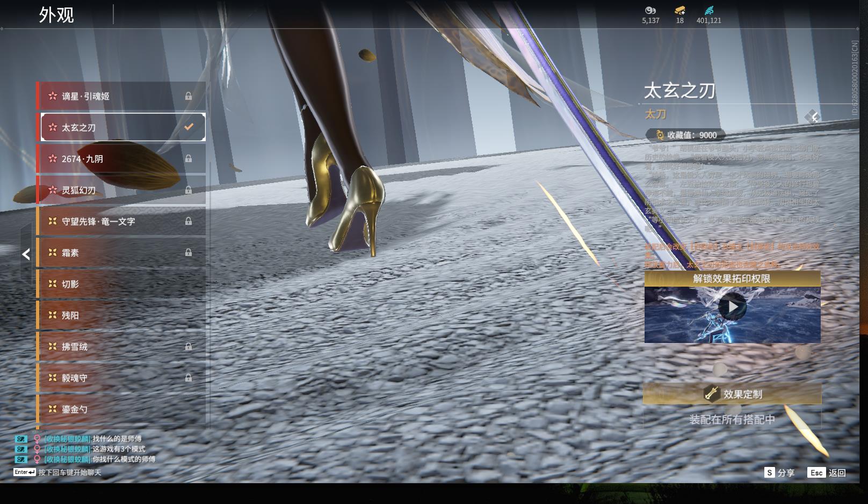This screenshot has height=504, width=868.
Task: Click the silver coin currency icon
Action: (x=650, y=10)
